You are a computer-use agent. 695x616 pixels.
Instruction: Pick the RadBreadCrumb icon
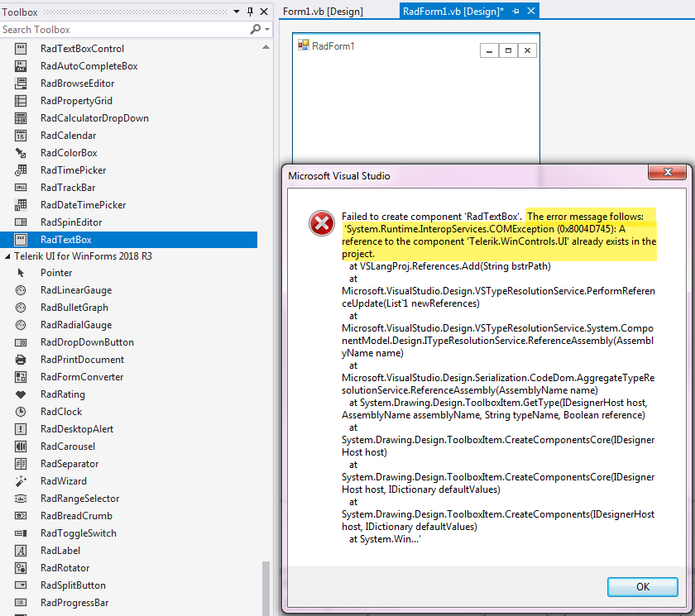click(21, 516)
